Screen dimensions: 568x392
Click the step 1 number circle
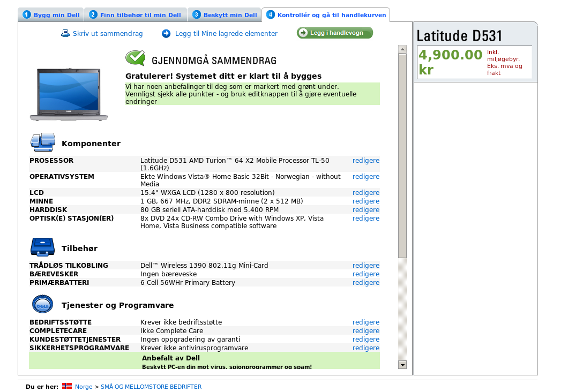(x=27, y=14)
